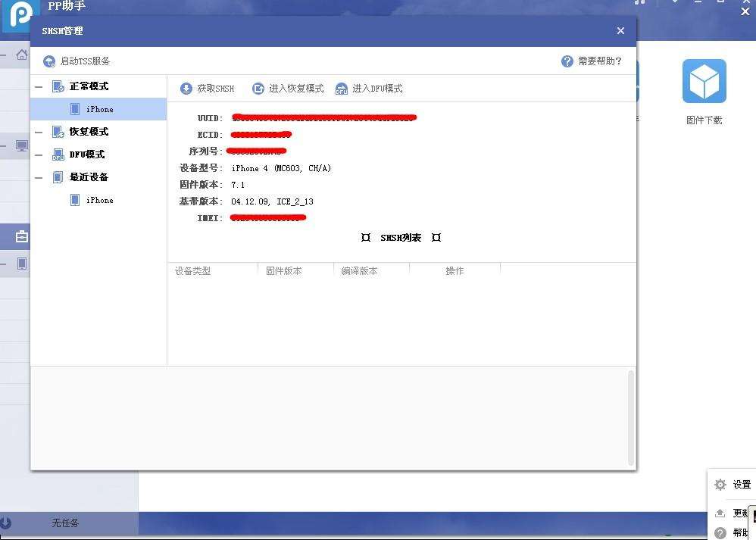Select 恢复模式 tree label
This screenshot has width=756, height=540.
click(x=89, y=132)
